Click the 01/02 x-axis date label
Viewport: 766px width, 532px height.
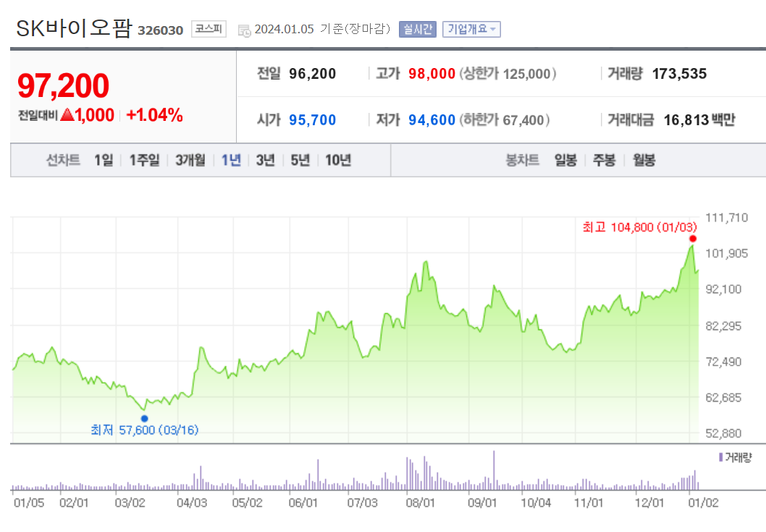point(704,503)
